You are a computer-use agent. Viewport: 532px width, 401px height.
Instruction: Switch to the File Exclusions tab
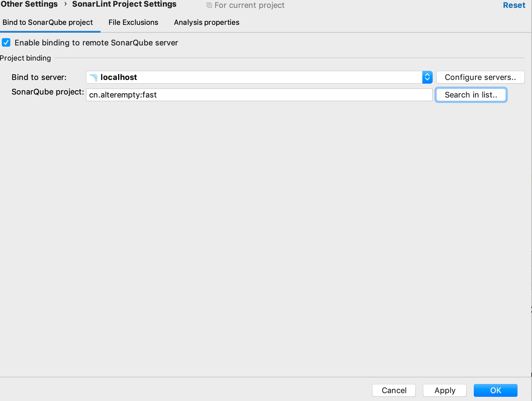(133, 22)
